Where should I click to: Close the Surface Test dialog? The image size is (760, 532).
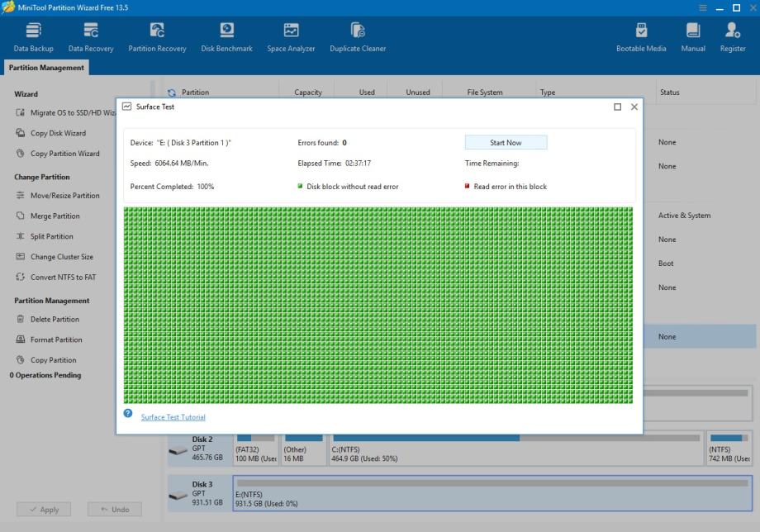(x=634, y=107)
